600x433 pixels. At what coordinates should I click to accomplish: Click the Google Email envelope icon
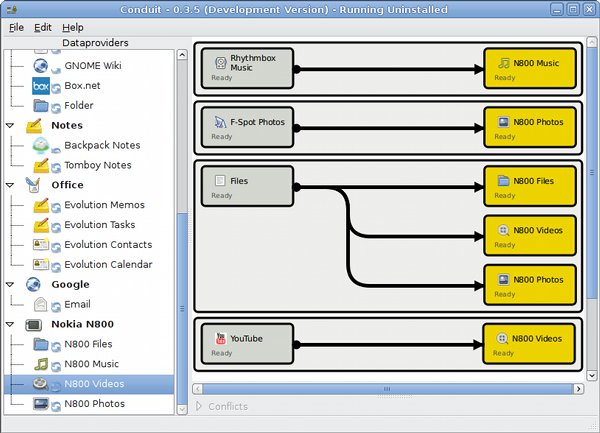coord(41,304)
